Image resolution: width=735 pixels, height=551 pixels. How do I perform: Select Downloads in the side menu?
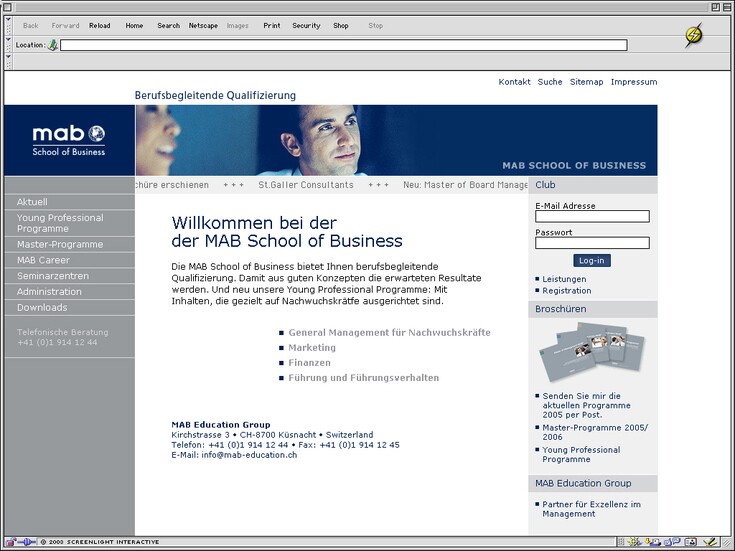click(69, 308)
